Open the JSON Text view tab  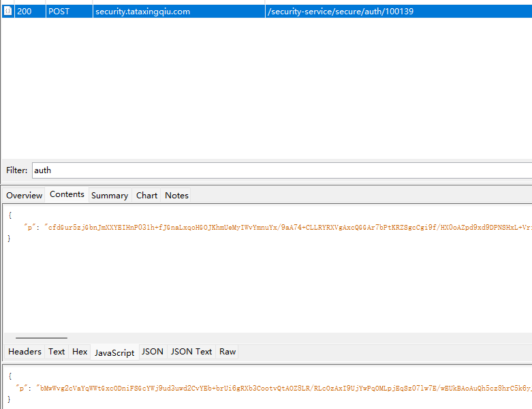(x=191, y=352)
